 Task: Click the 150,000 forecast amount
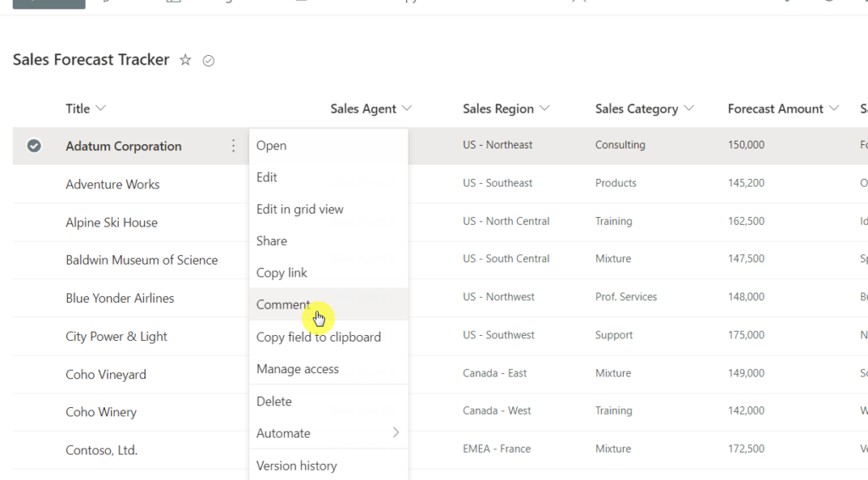point(746,145)
